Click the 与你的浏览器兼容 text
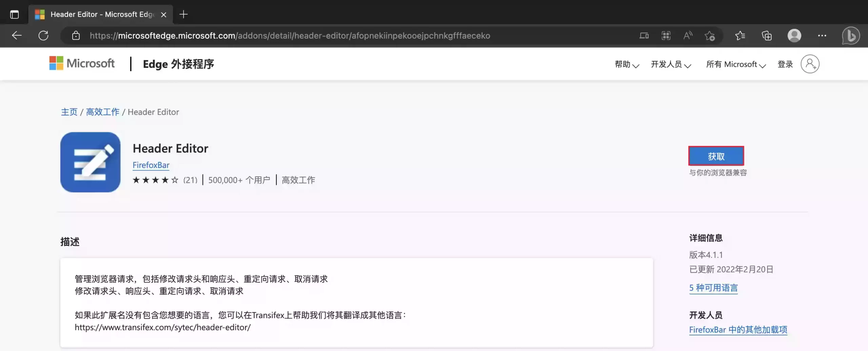868x351 pixels. (x=718, y=173)
